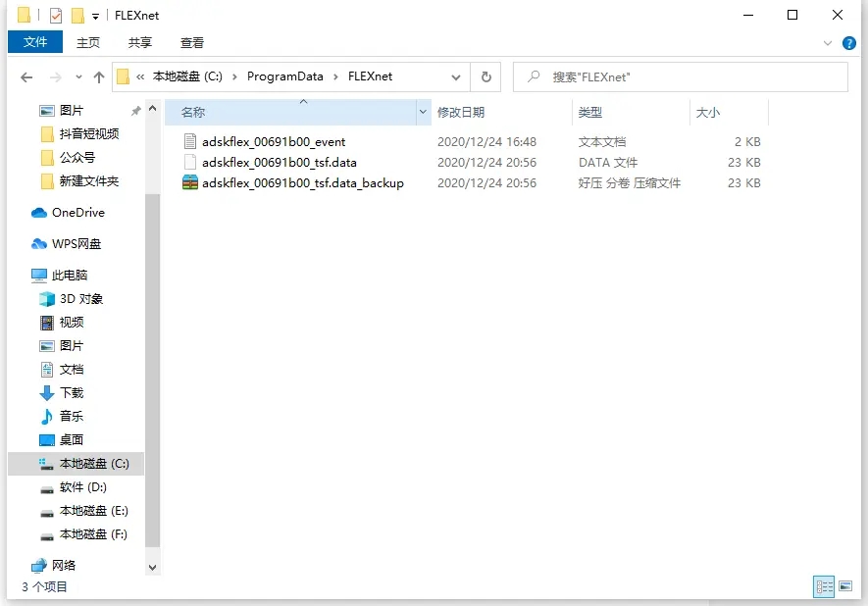Viewport: 868px width, 606px height.
Task: Click 本地磁盘 (C:) in the address path
Action: (187, 76)
